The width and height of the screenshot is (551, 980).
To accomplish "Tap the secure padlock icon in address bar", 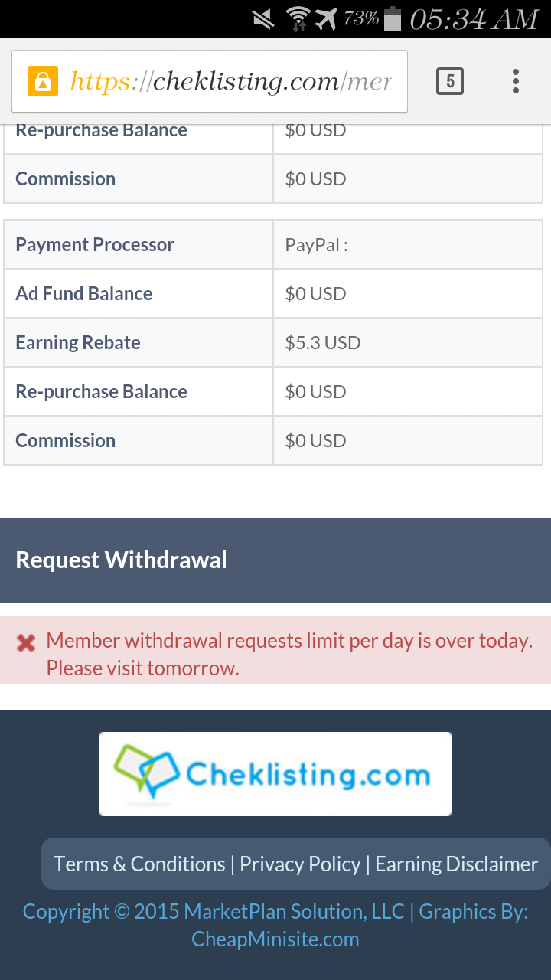I will coord(43,81).
